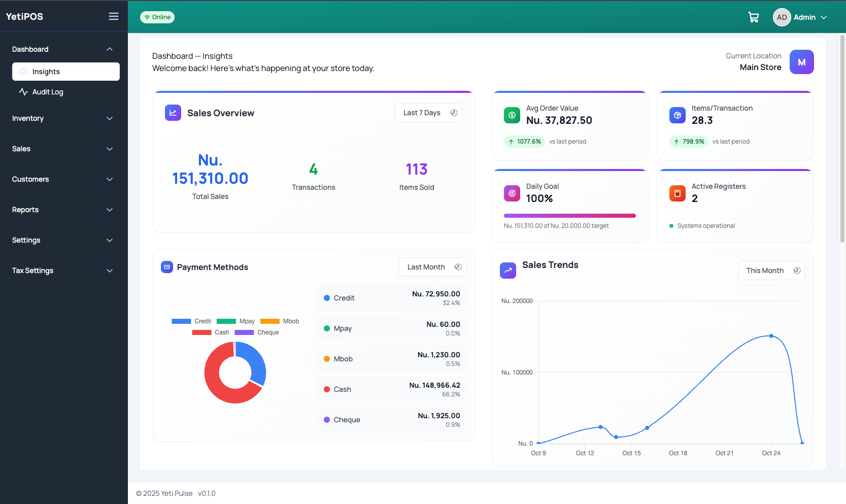Toggle the Online status indicator
Viewport: 846px width, 504px height.
click(157, 17)
